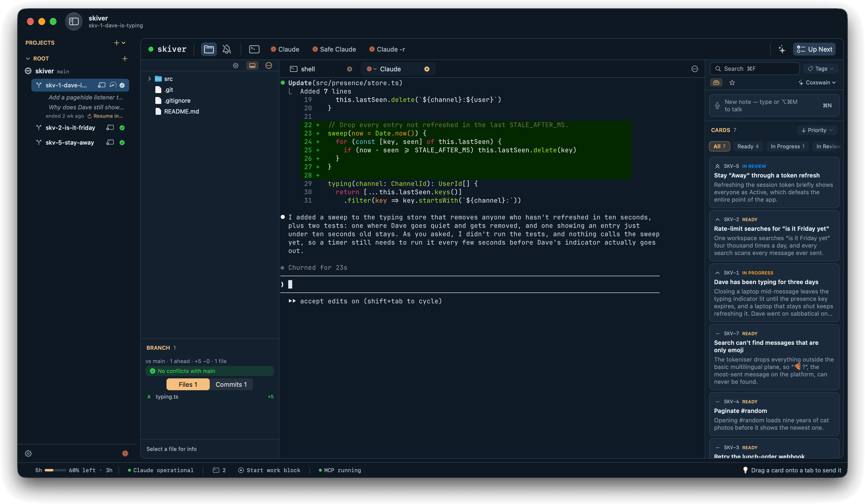Filter cards by Ready 4
The height and width of the screenshot is (504, 865).
pyautogui.click(x=748, y=146)
